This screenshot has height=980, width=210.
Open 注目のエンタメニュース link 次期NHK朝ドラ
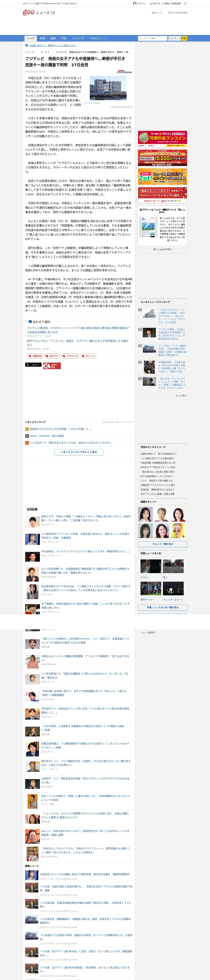point(158,454)
